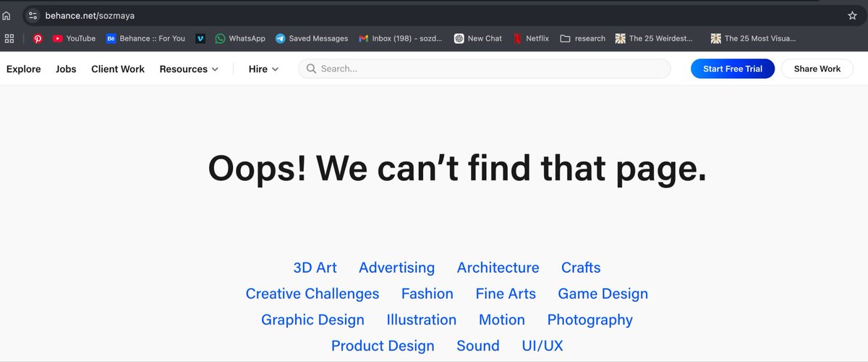
Task: Focus the Behance Search field
Action: click(x=484, y=69)
